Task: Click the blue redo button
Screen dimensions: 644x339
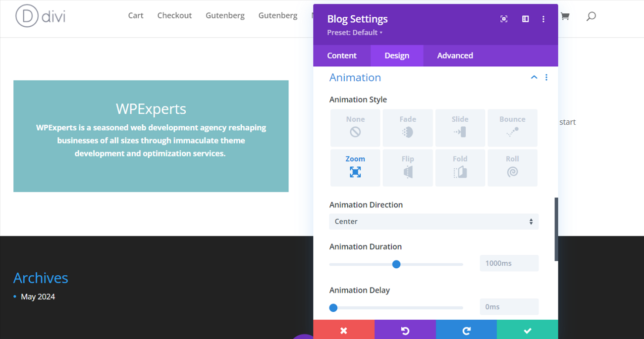Action: [466, 330]
